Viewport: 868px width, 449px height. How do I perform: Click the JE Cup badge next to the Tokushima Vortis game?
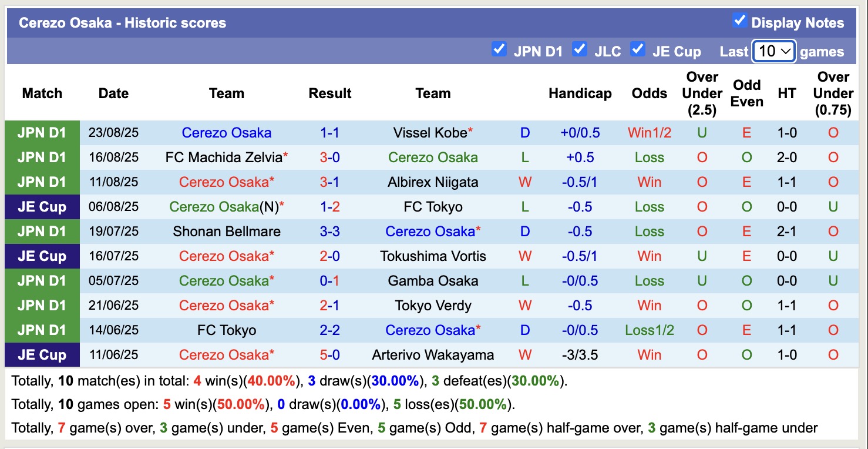[x=42, y=256]
